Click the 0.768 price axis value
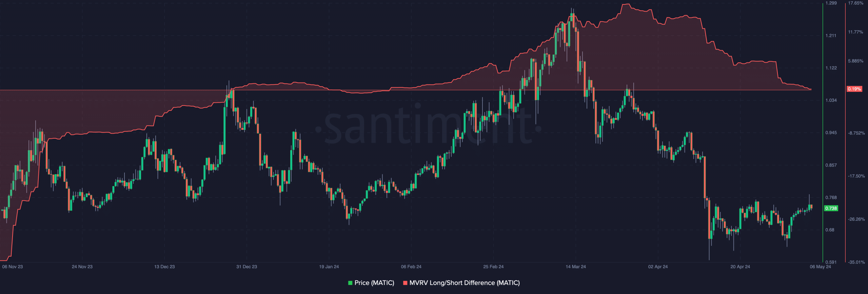Viewport: 868px width, 294px height. (x=831, y=197)
